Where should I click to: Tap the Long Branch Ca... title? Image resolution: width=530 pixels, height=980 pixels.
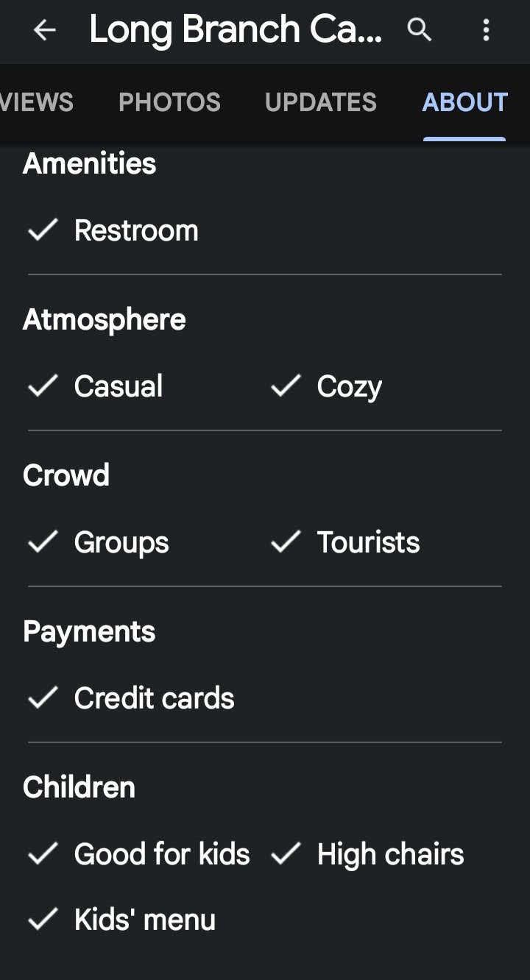point(236,30)
